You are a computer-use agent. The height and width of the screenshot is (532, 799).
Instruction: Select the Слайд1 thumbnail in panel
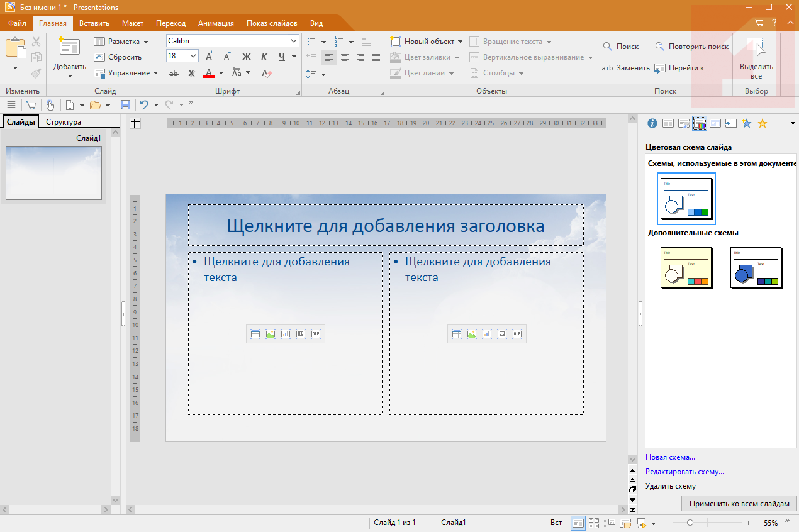(x=53, y=172)
